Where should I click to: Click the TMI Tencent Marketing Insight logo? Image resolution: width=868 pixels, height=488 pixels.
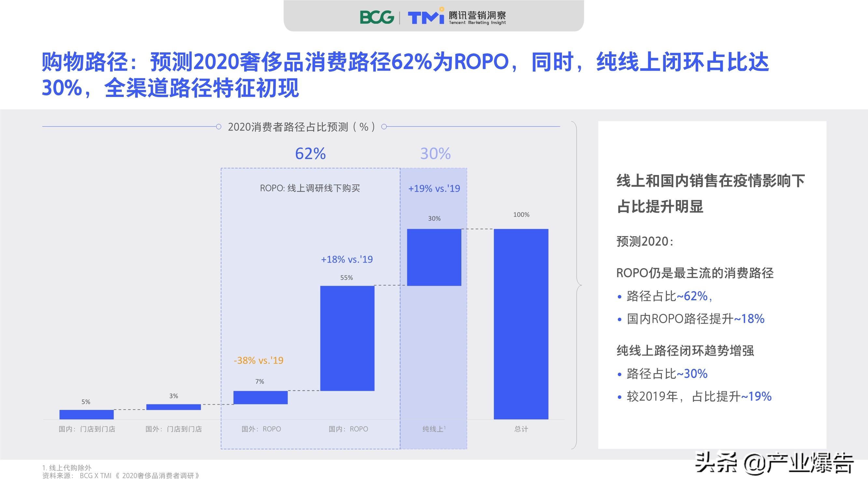[457, 17]
